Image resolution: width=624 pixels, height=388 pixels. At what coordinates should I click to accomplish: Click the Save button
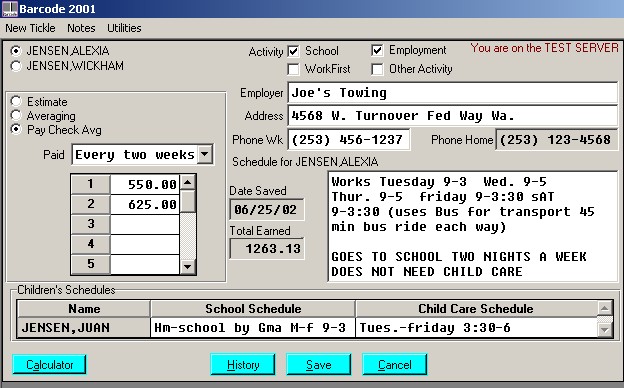[318, 365]
